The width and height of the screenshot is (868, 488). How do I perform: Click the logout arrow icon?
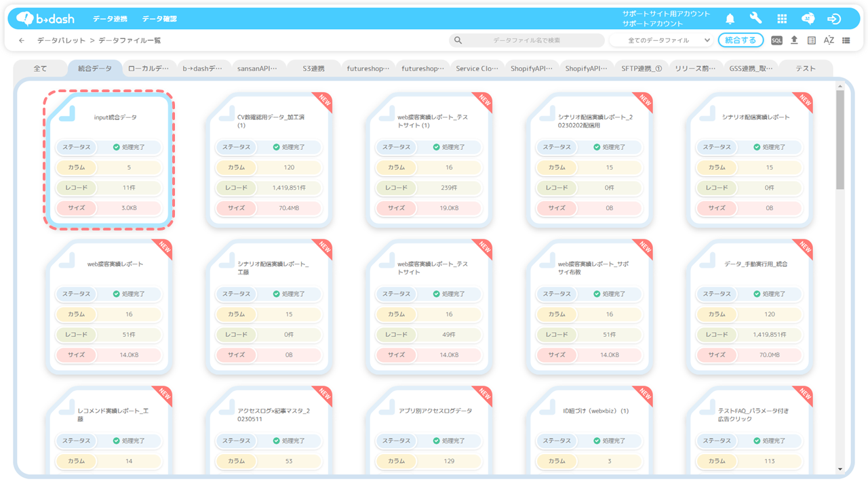[x=834, y=19]
